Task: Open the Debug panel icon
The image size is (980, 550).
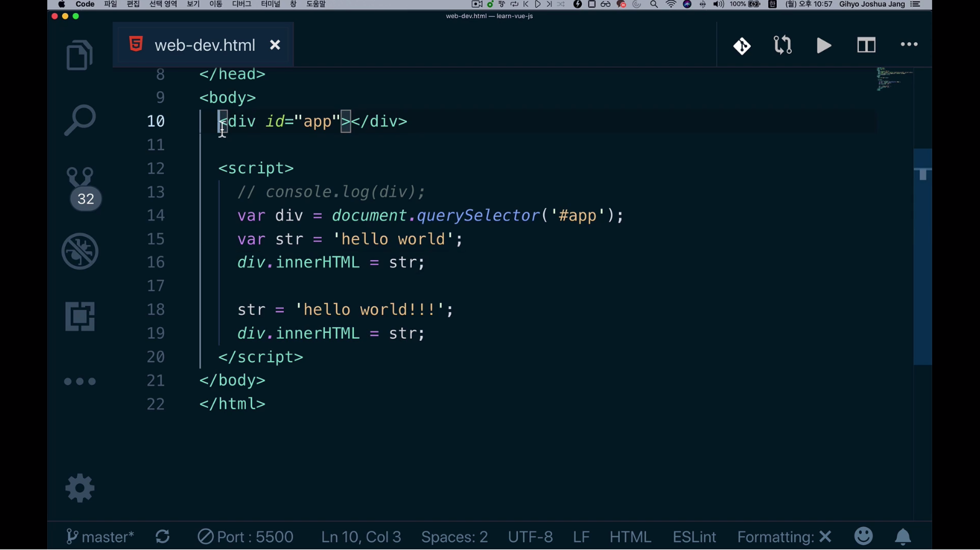Action: [x=79, y=251]
